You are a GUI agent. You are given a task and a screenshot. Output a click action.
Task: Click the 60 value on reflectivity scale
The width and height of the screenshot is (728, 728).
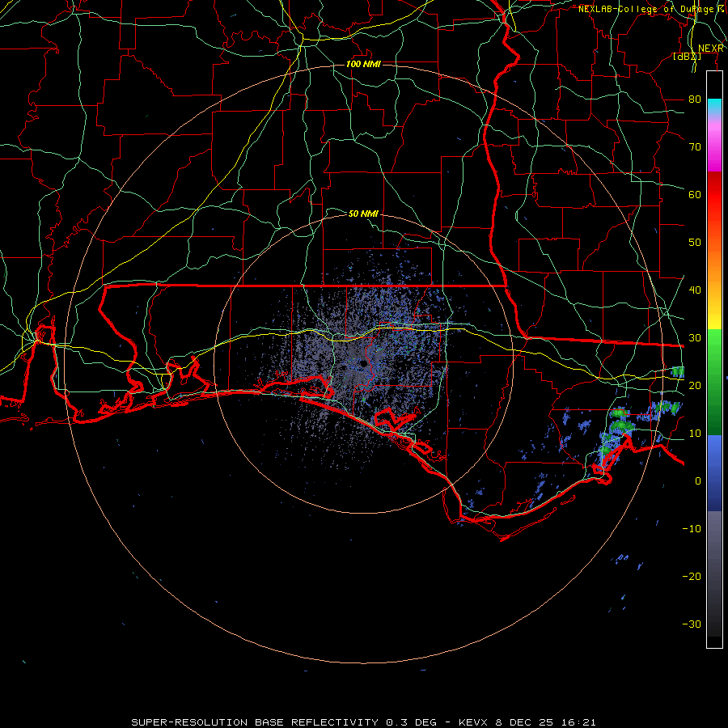pyautogui.click(x=695, y=194)
